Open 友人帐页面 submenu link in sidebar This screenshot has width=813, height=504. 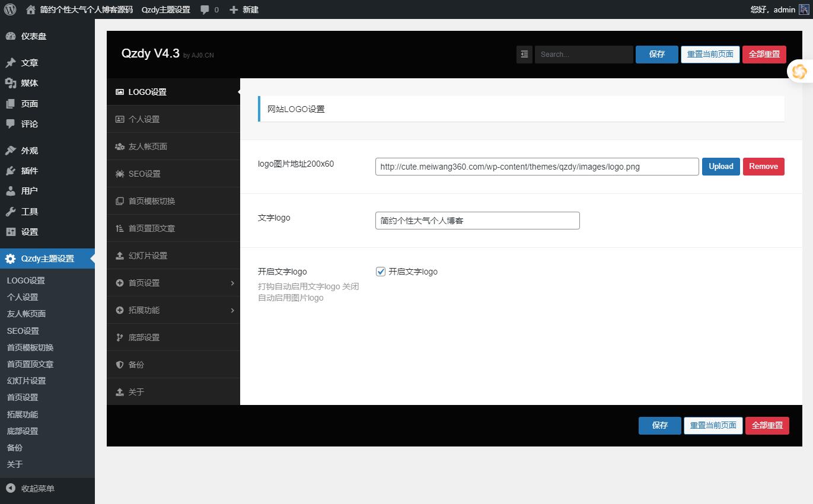pos(27,314)
